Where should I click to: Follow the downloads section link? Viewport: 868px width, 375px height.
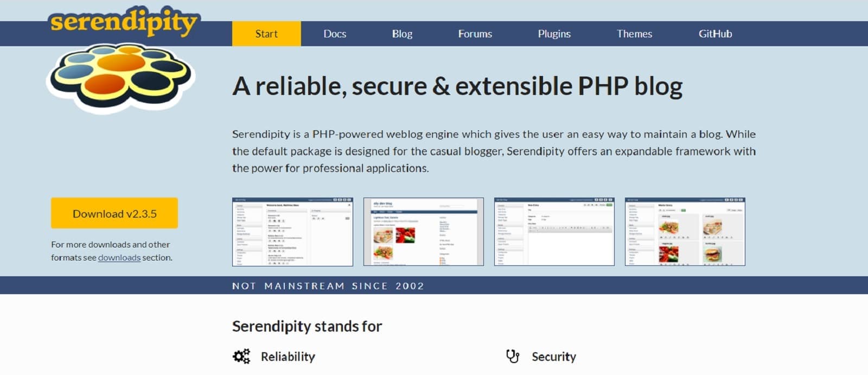tap(119, 257)
